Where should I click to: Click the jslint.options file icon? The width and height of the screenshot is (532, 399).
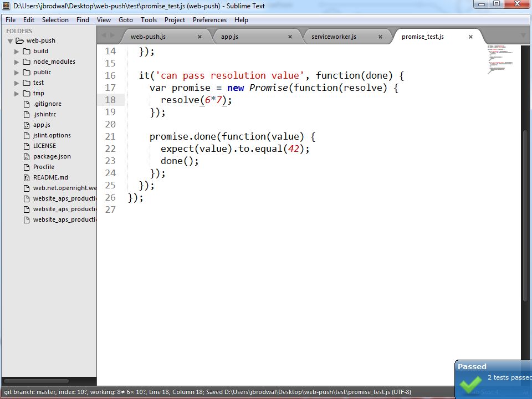point(27,135)
